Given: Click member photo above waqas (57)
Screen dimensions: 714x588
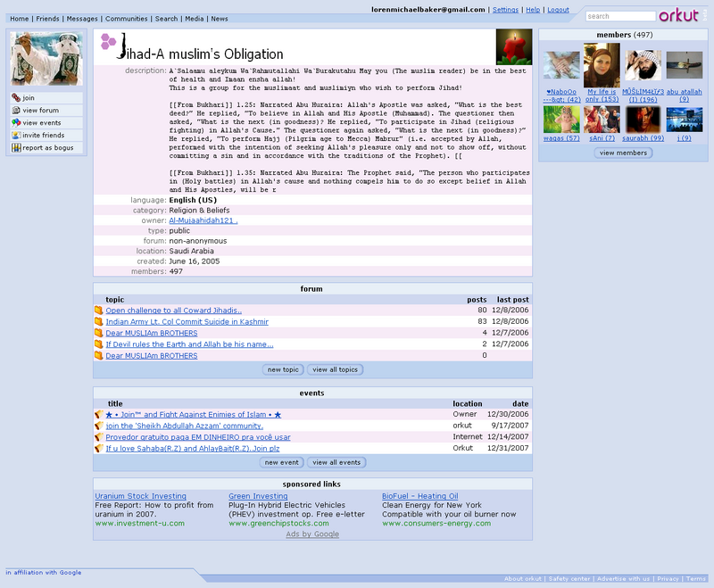Looking at the screenshot, I should (x=561, y=120).
